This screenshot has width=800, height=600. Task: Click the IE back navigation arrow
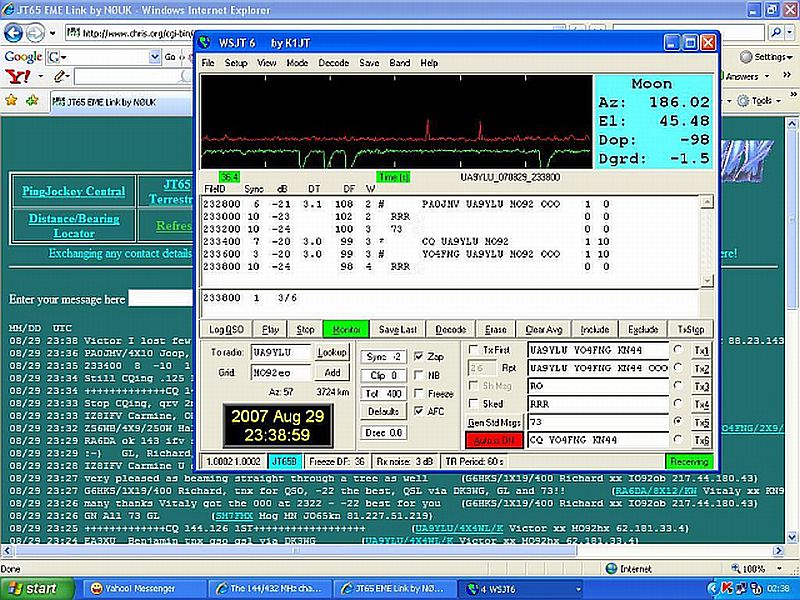14,32
